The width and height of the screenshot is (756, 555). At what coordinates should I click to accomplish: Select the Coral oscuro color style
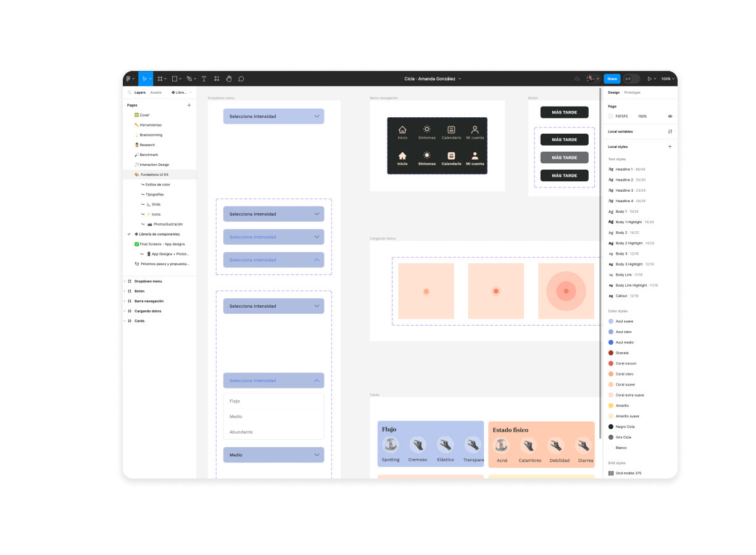click(626, 363)
